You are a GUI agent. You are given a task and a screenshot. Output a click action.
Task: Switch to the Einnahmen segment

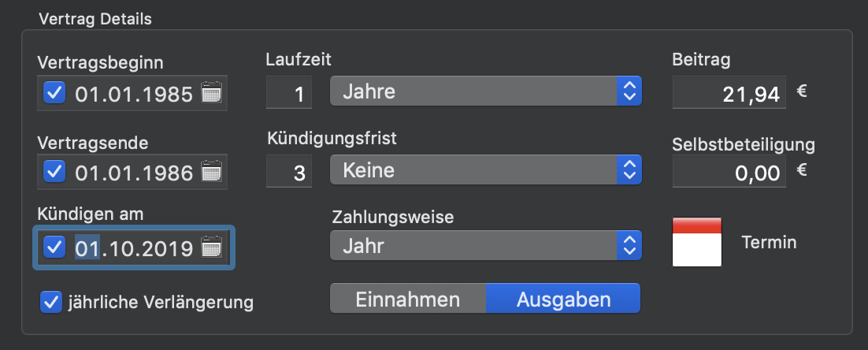coord(408,299)
